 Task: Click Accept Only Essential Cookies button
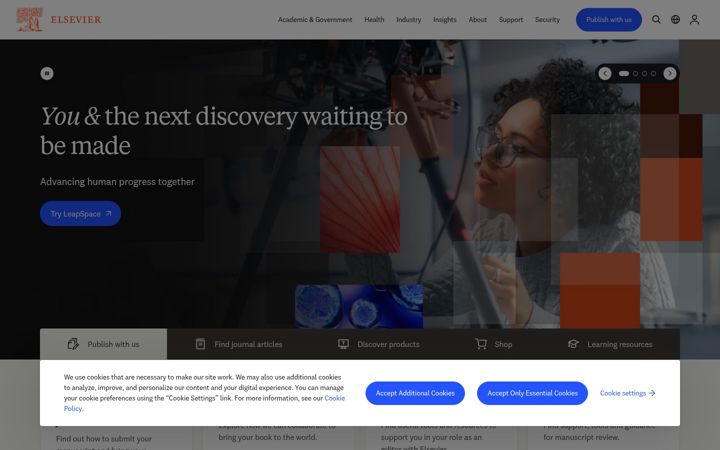[x=532, y=393]
